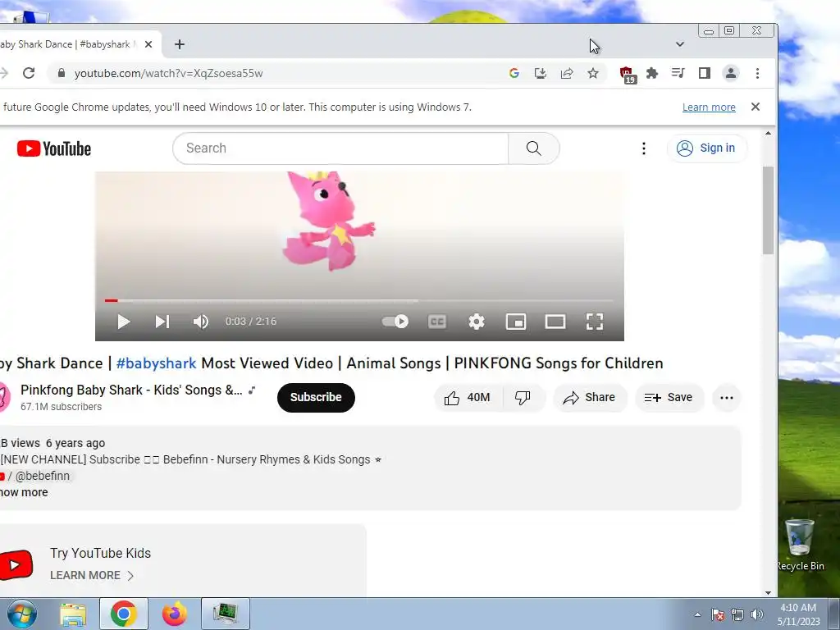
Task: Click the Action Center flag icon
Action: tap(718, 614)
